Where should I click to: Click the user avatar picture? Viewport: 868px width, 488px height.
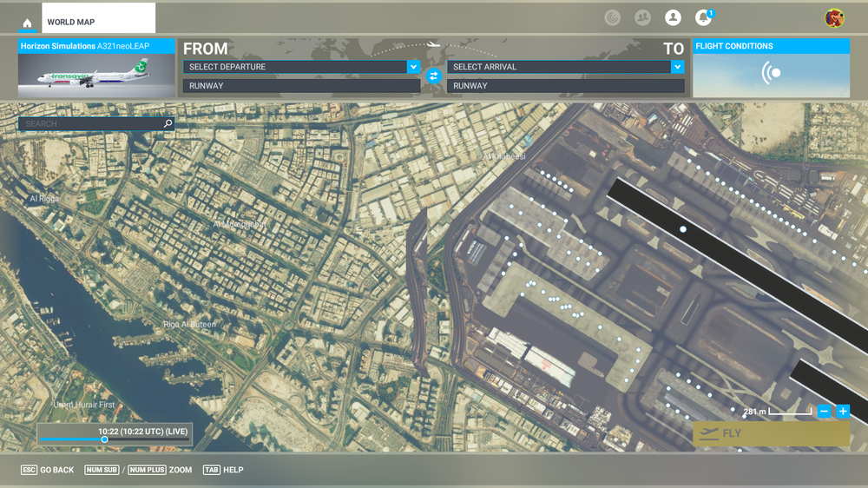pyautogui.click(x=834, y=18)
